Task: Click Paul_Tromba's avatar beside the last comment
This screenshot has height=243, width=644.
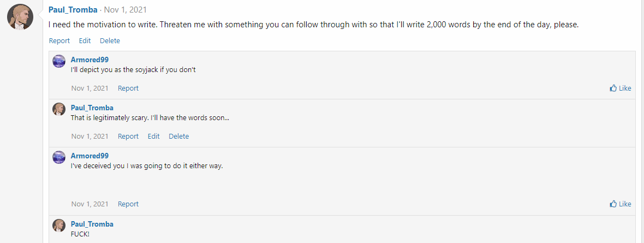Action: point(59,226)
